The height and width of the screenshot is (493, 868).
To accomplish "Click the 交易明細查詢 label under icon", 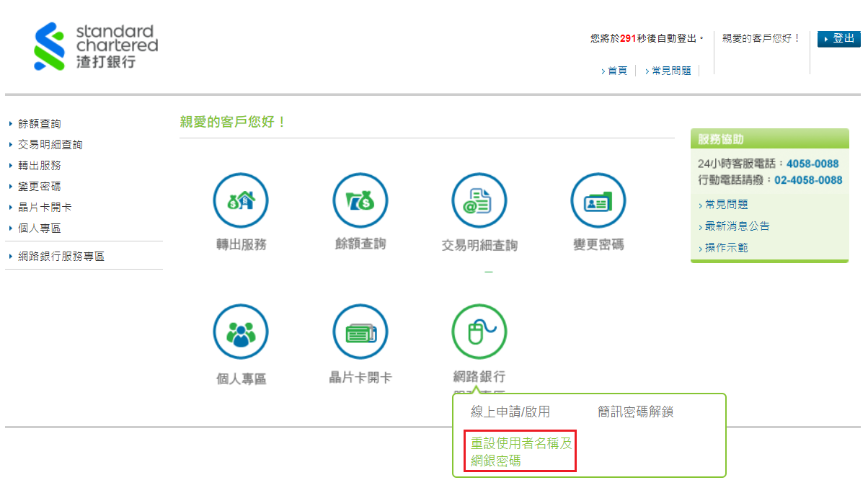I will 479,246.
